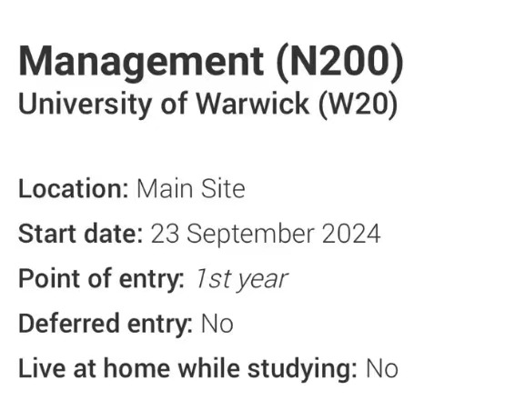Screen dimensions: 525x420
Task: Click the Start date label
Action: [81, 234]
